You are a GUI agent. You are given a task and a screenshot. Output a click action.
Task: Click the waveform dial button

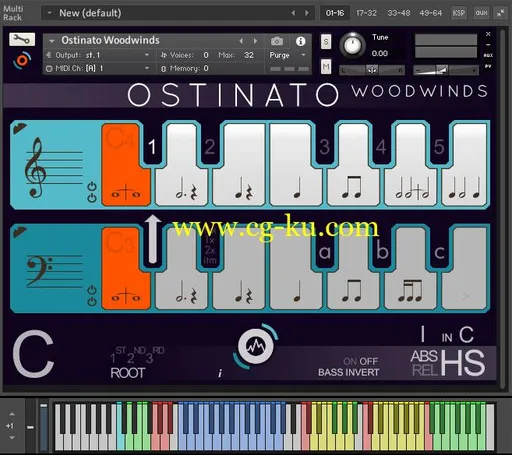pyautogui.click(x=256, y=346)
